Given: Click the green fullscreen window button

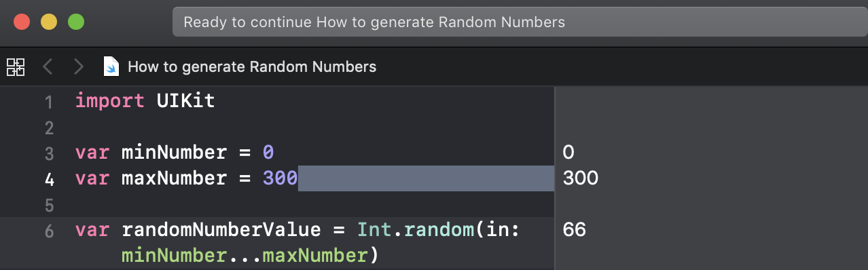Looking at the screenshot, I should pos(76,22).
